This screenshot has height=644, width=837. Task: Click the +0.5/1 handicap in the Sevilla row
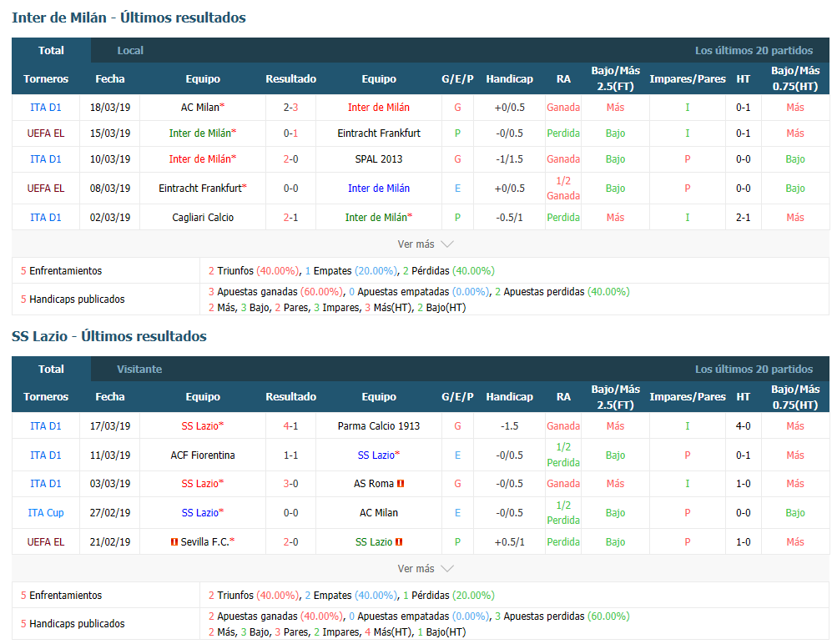(x=510, y=541)
